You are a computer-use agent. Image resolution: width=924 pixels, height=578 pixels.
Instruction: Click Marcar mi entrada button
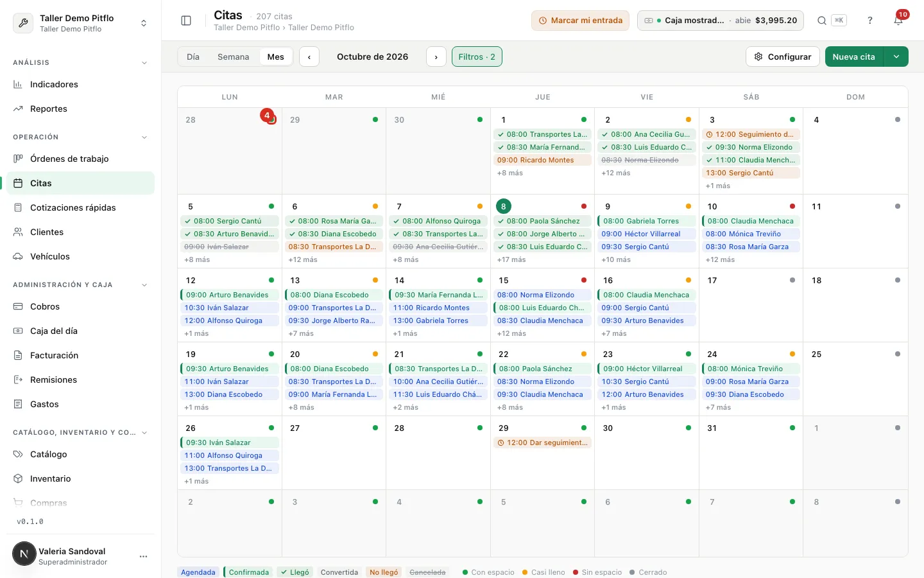(580, 21)
